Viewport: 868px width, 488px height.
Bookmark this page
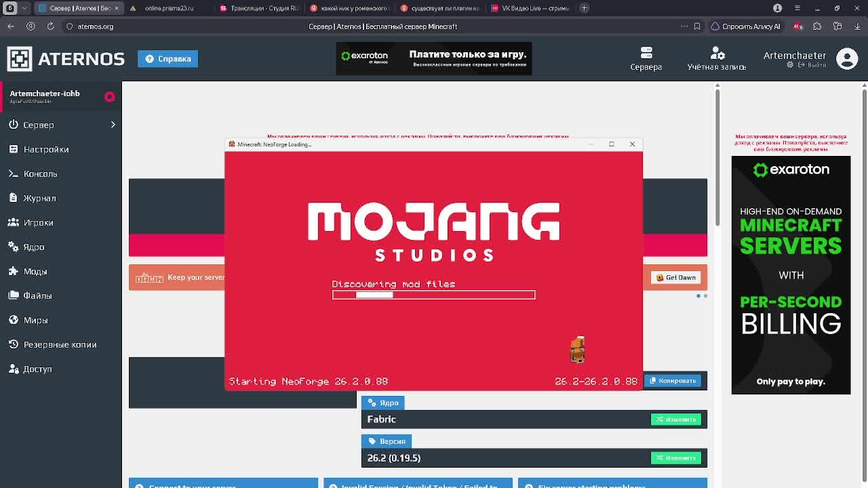[x=697, y=26]
